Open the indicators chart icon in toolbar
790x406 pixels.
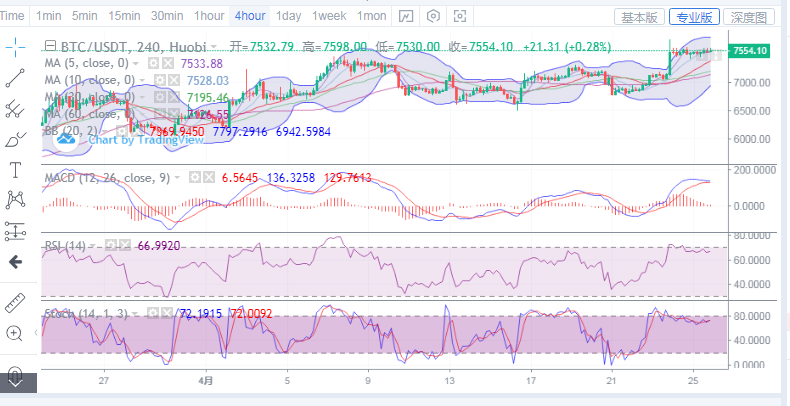[x=405, y=16]
